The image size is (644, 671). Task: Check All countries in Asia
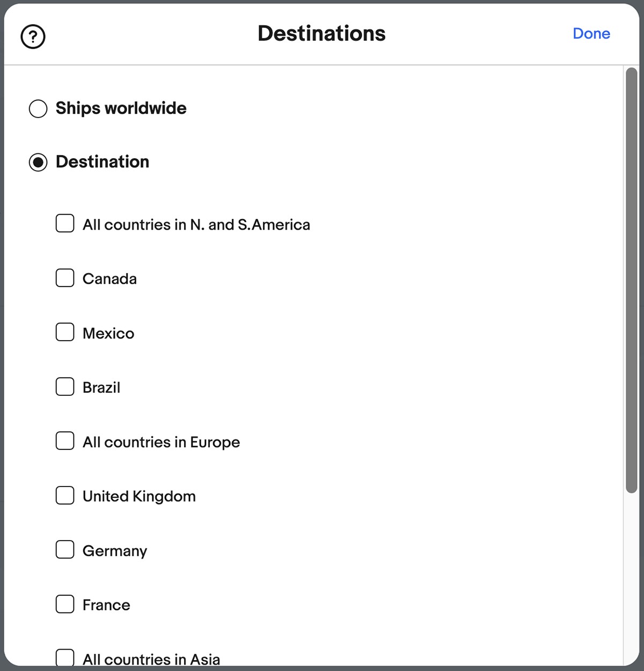[x=65, y=658]
